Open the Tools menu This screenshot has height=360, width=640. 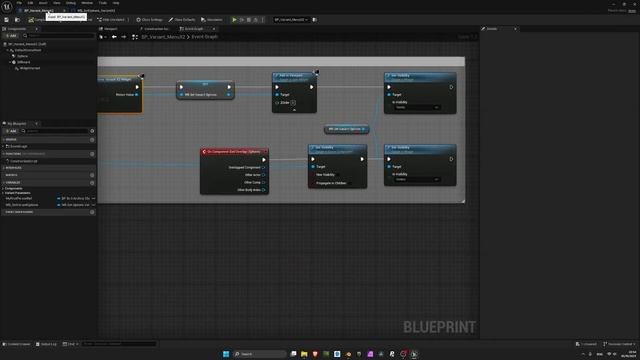click(x=103, y=3)
